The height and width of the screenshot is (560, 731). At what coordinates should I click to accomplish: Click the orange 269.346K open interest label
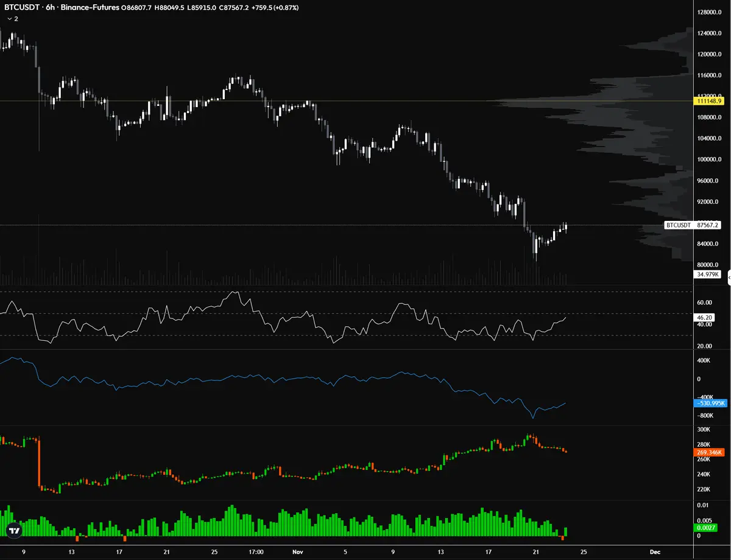[x=708, y=453]
